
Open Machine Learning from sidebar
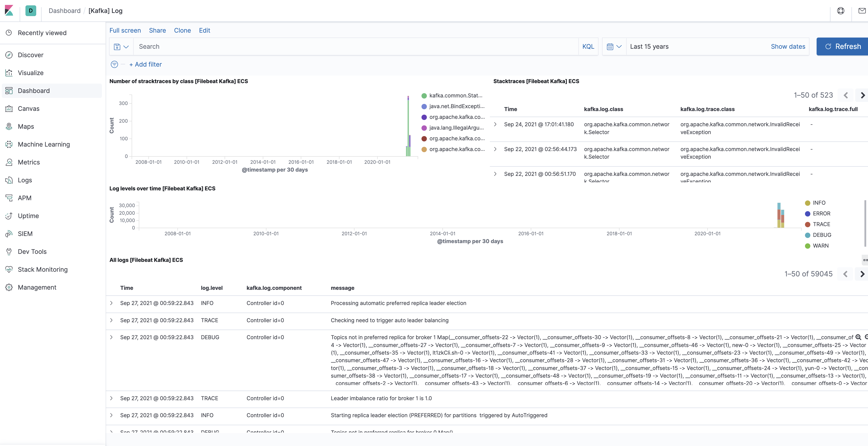click(x=44, y=144)
